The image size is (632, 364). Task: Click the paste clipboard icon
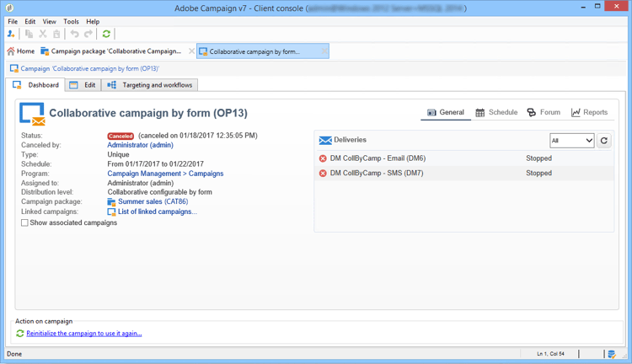(56, 34)
